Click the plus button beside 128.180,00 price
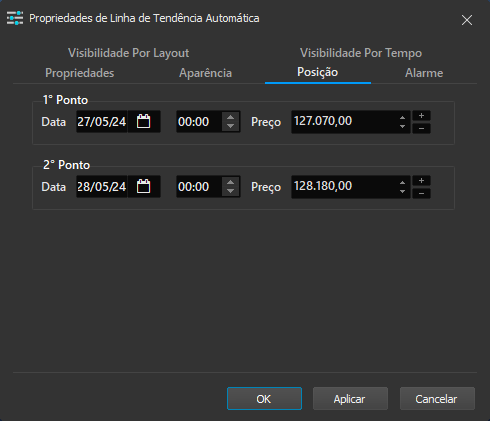 [x=421, y=181]
